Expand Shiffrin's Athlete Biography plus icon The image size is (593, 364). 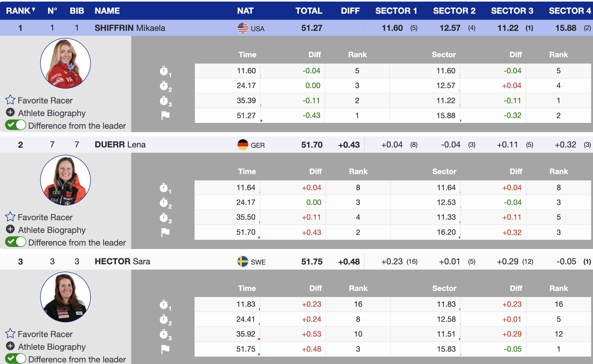pos(10,113)
